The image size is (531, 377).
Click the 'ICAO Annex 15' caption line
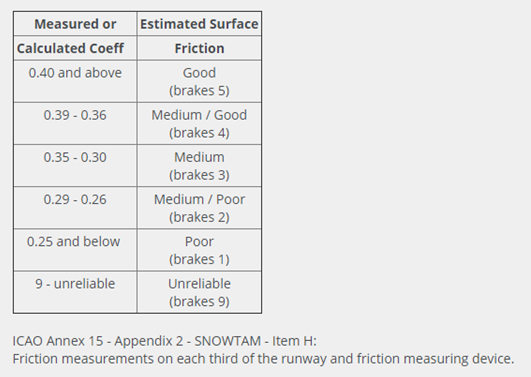click(165, 341)
